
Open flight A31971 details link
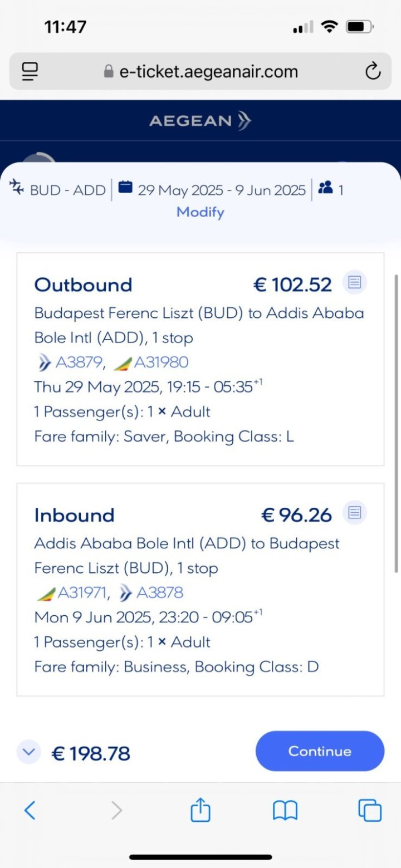(x=82, y=592)
